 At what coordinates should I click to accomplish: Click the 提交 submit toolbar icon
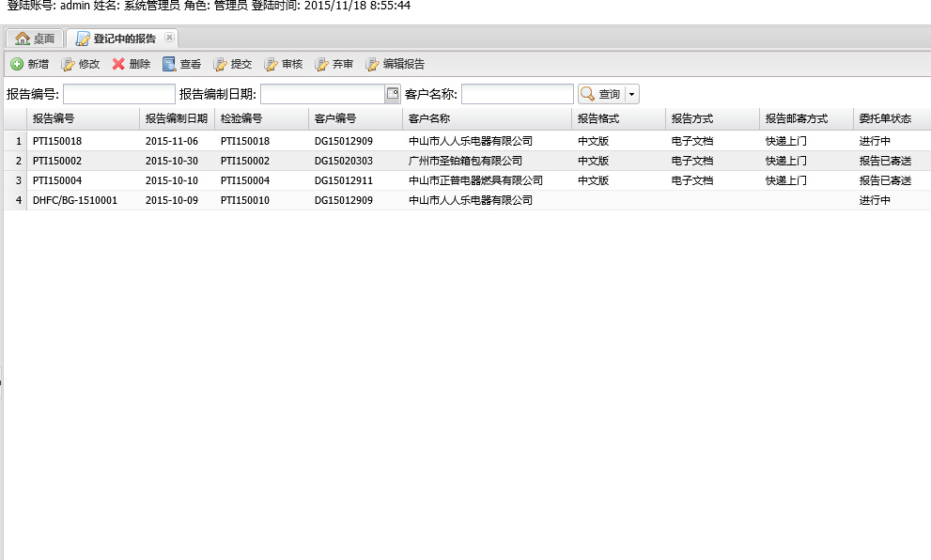[220, 64]
